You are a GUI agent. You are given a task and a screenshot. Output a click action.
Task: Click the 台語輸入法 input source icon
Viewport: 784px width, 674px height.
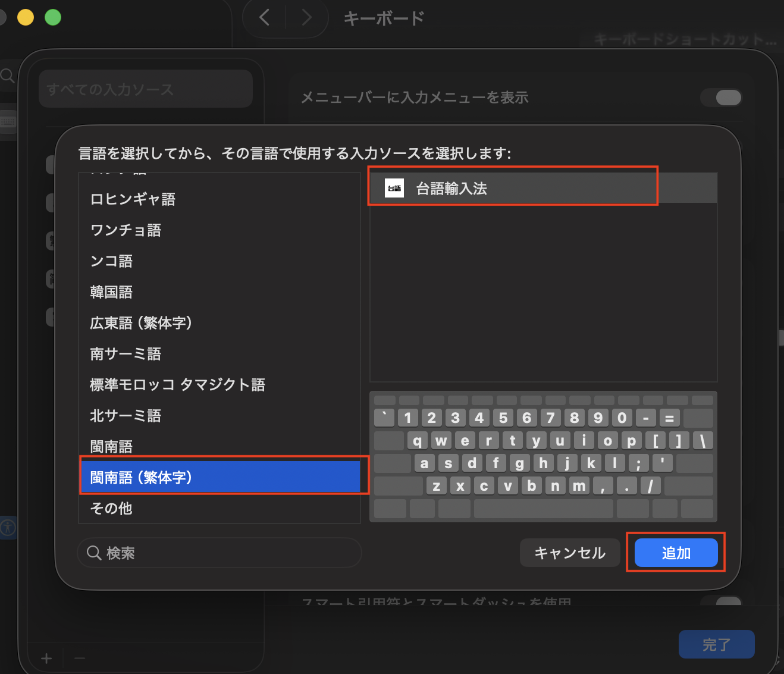click(x=394, y=189)
